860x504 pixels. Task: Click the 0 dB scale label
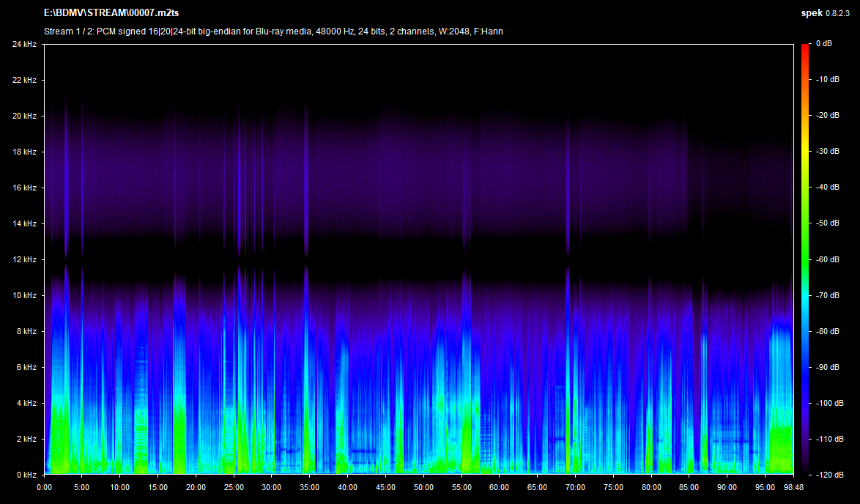point(823,44)
